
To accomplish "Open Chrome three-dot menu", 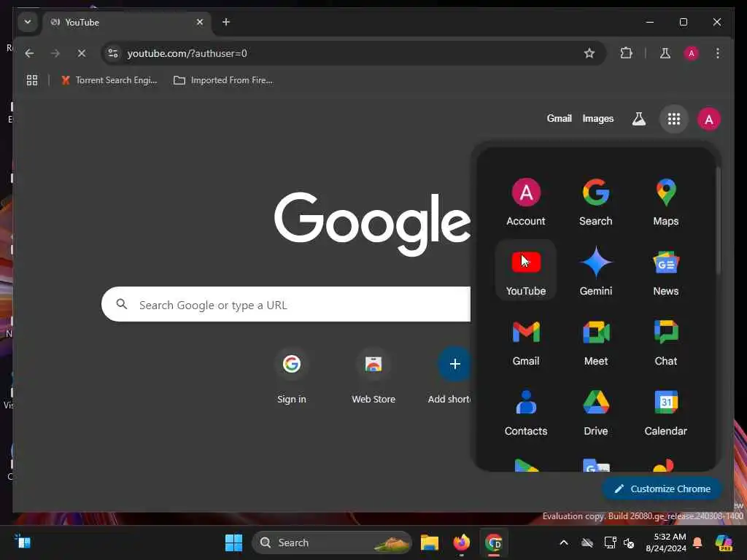I will (x=718, y=53).
